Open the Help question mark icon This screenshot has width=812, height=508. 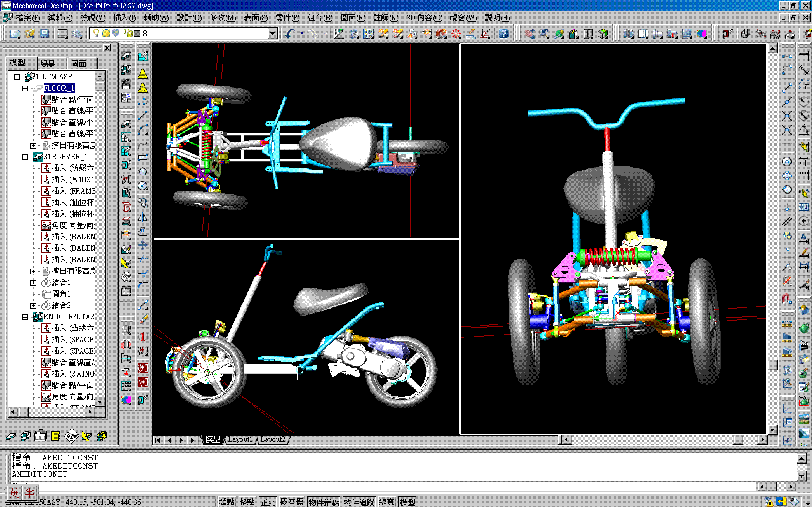[504, 34]
